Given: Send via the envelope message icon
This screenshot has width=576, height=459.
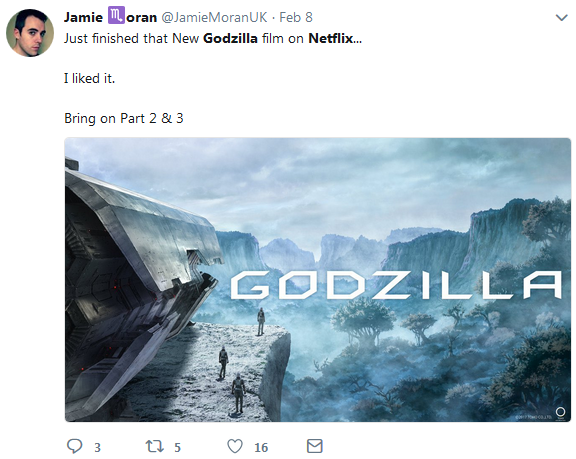Looking at the screenshot, I should [314, 446].
